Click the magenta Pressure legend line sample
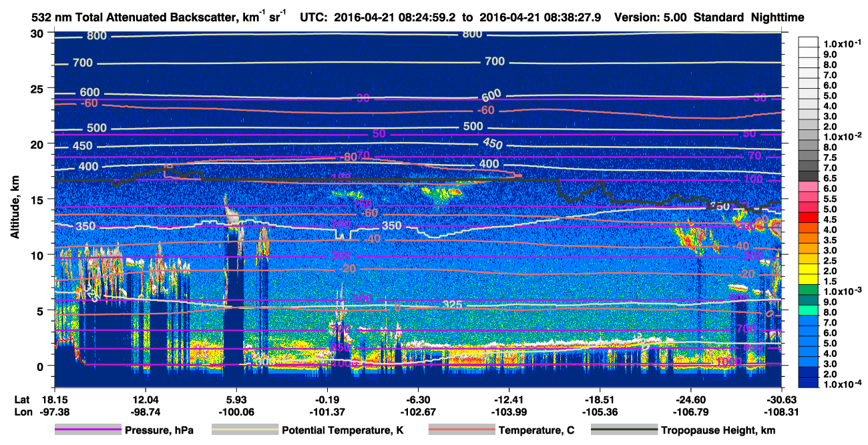The height and width of the screenshot is (445, 868). pos(88,430)
